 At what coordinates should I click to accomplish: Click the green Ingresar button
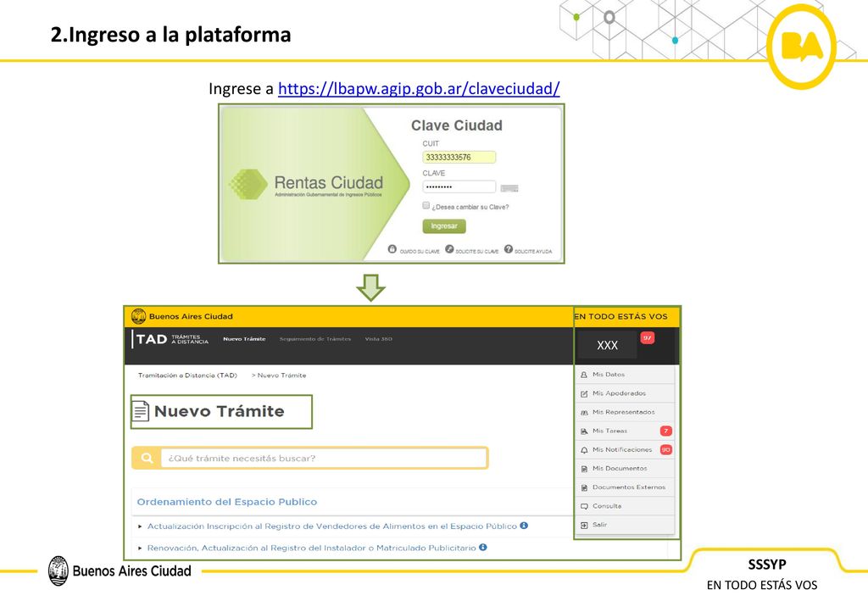coord(444,226)
